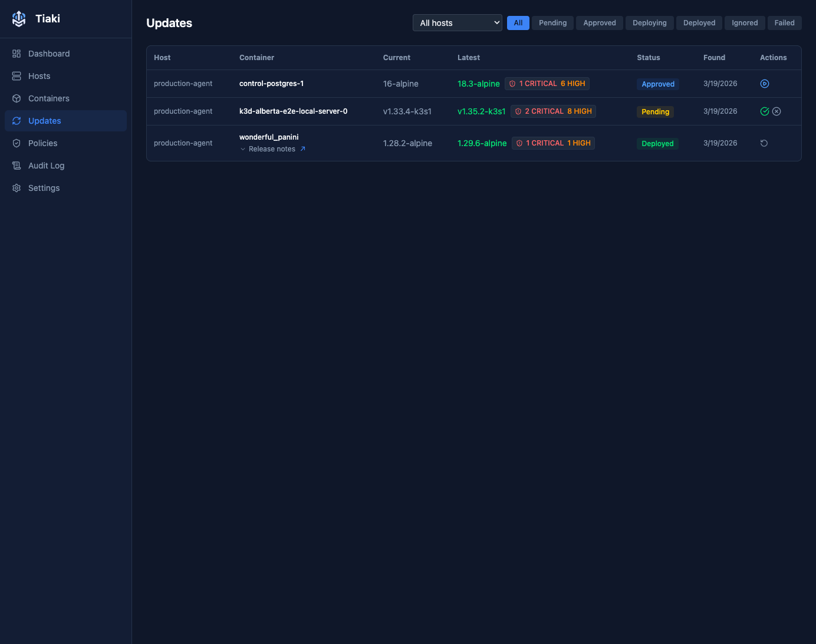Click the Updates page heading
This screenshot has height=644, width=816.
169,23
